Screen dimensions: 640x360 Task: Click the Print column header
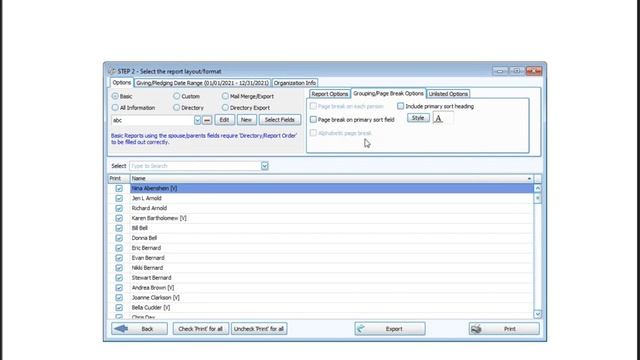coord(119,179)
